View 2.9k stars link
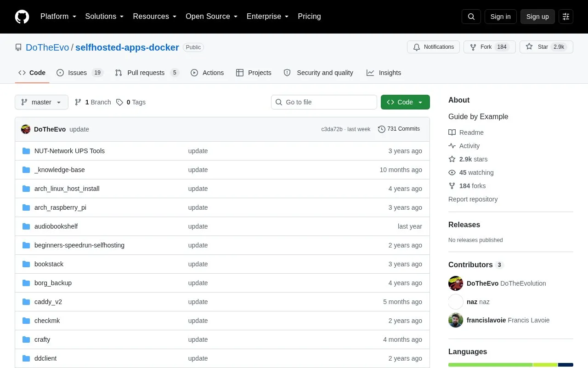 468,159
